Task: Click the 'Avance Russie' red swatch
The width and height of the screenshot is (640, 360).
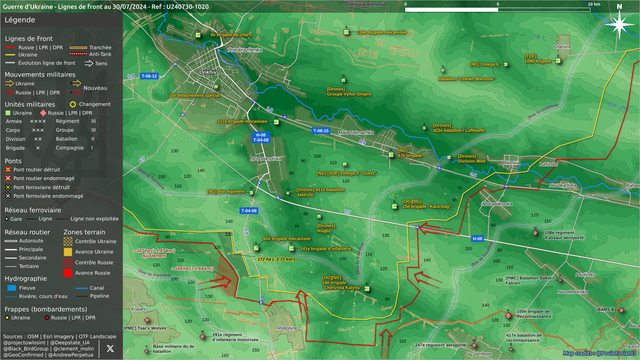Action: (x=68, y=273)
